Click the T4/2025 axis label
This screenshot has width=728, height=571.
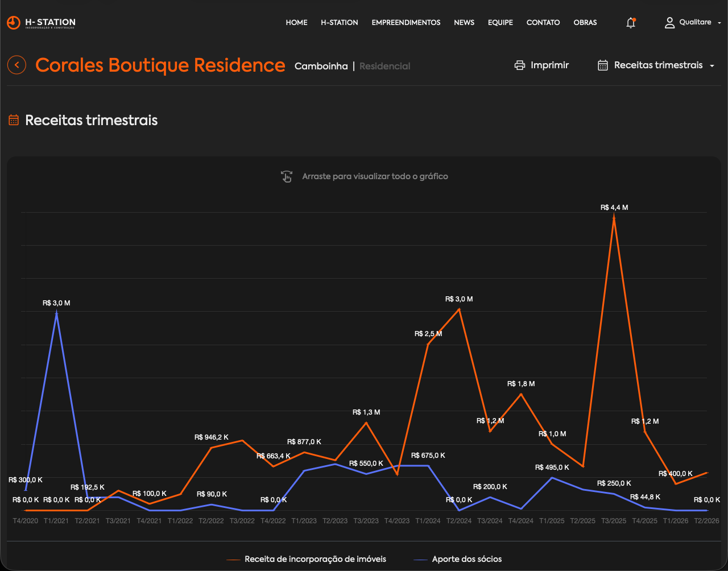(x=645, y=520)
